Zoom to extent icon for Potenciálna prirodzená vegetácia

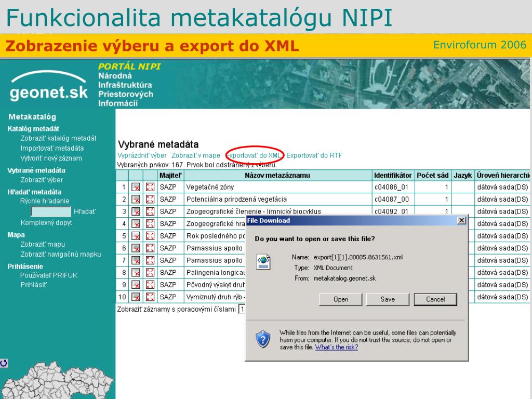(150, 199)
